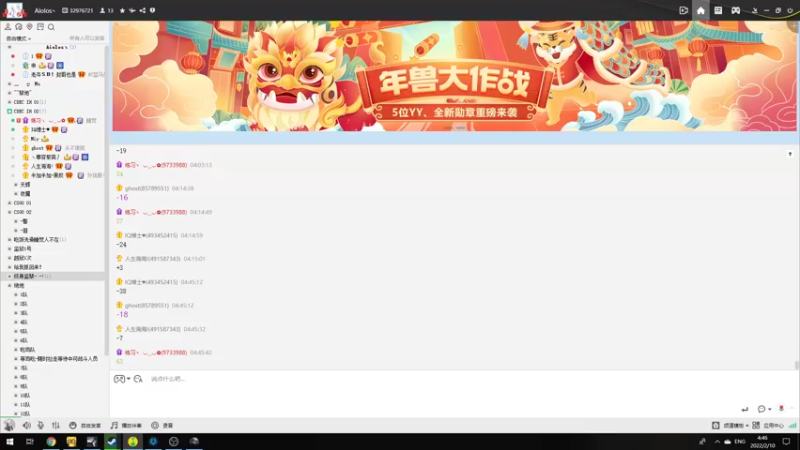Open the channel avatar logo
This screenshot has height=450, width=800.
click(14, 10)
